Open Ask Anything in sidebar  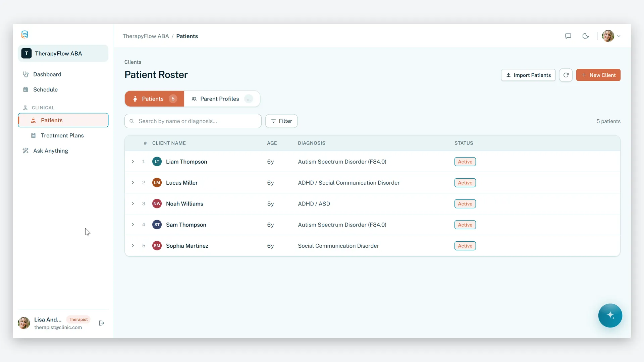(x=63, y=151)
